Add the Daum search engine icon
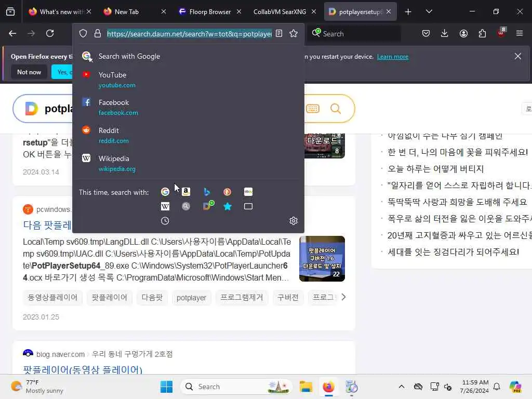Viewport: 532px width, 399px height. point(208,206)
